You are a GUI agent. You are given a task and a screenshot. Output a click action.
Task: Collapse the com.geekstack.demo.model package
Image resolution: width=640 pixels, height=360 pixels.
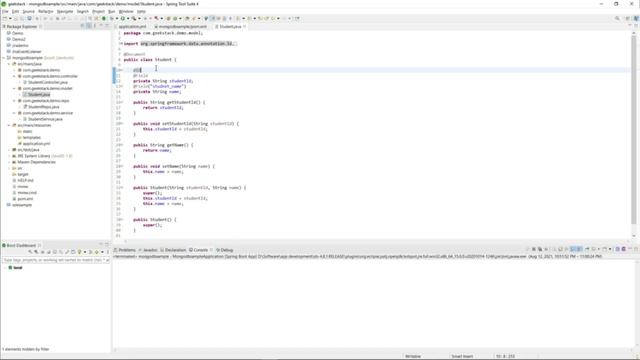(x=15, y=89)
